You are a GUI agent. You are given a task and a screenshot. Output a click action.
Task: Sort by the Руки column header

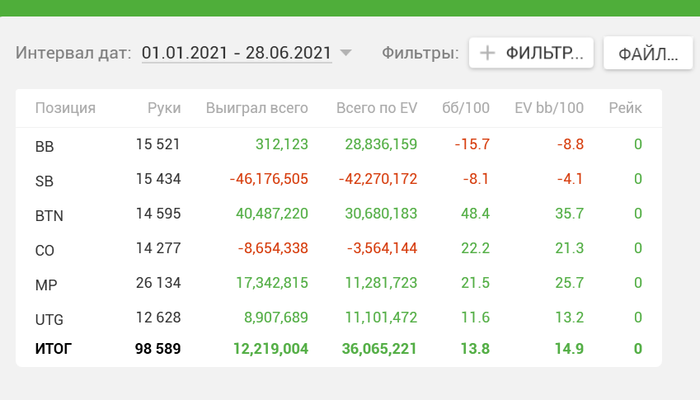pos(164,108)
